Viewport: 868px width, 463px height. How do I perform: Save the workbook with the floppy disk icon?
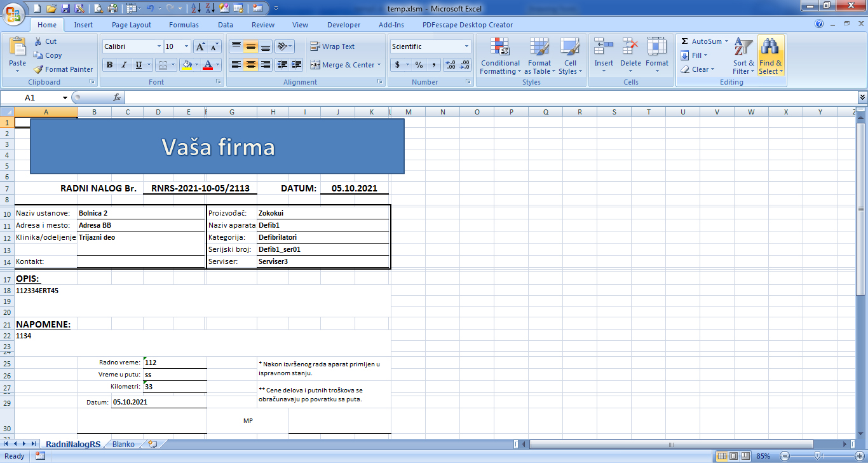coord(65,8)
